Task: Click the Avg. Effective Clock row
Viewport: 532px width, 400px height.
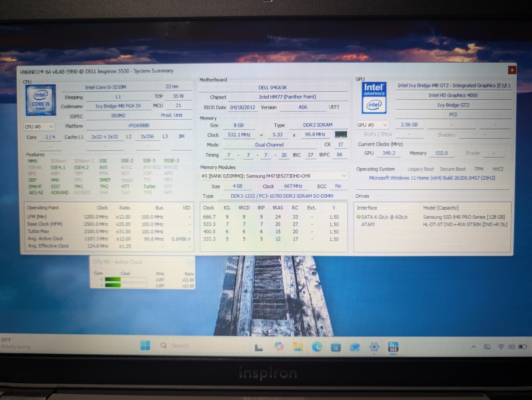Action: pos(109,246)
